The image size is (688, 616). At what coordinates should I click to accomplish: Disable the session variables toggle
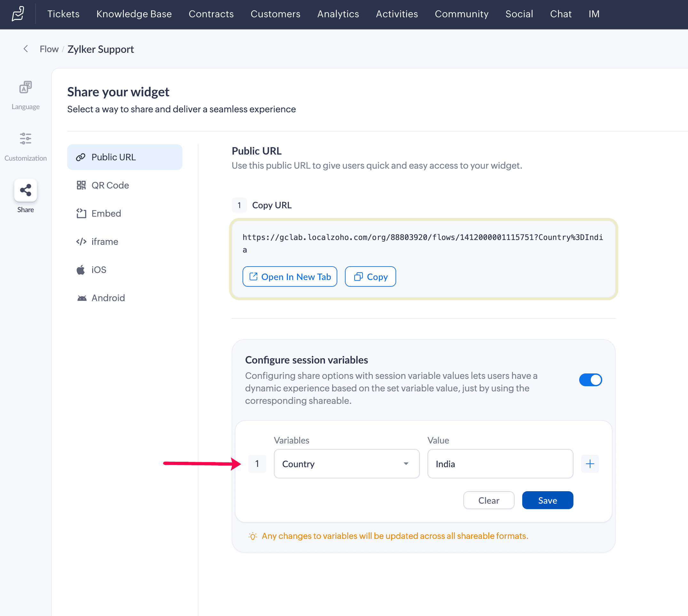coord(590,380)
